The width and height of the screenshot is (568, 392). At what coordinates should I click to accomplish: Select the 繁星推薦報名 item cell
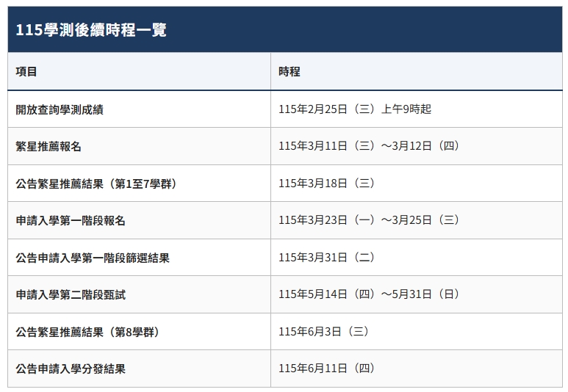click(x=48, y=146)
